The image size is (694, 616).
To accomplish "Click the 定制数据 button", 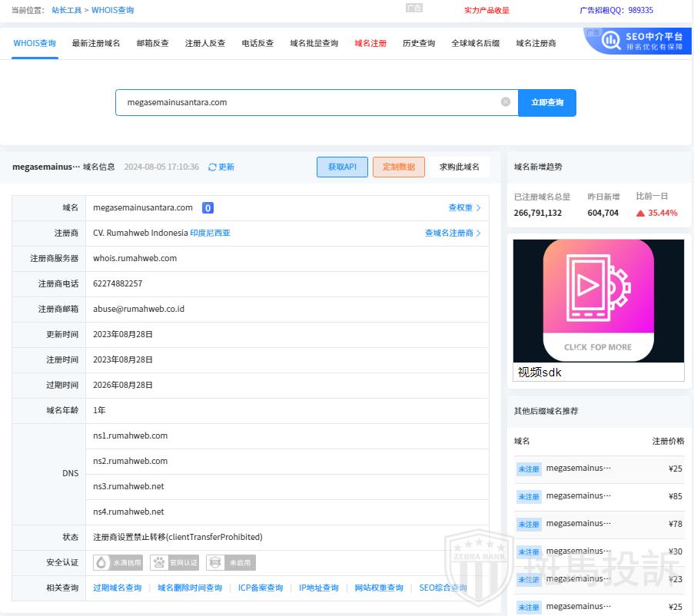I will tap(398, 167).
